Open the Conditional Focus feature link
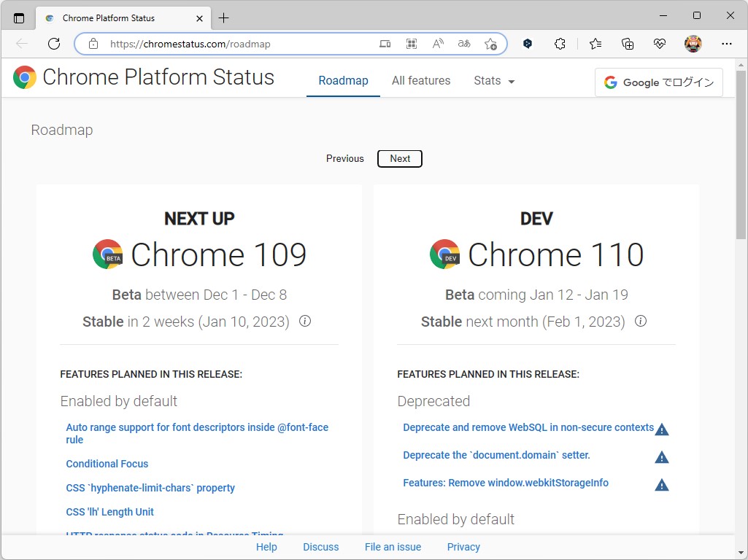The image size is (748, 560). (x=107, y=464)
